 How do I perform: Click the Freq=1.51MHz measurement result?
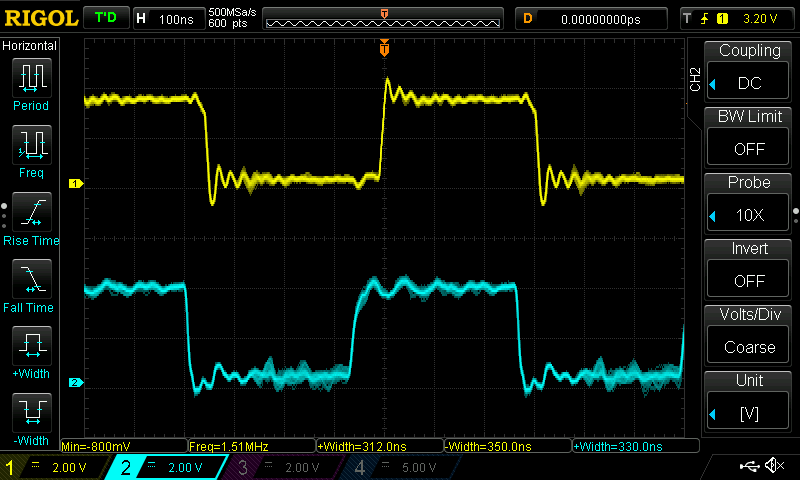pyautogui.click(x=252, y=446)
